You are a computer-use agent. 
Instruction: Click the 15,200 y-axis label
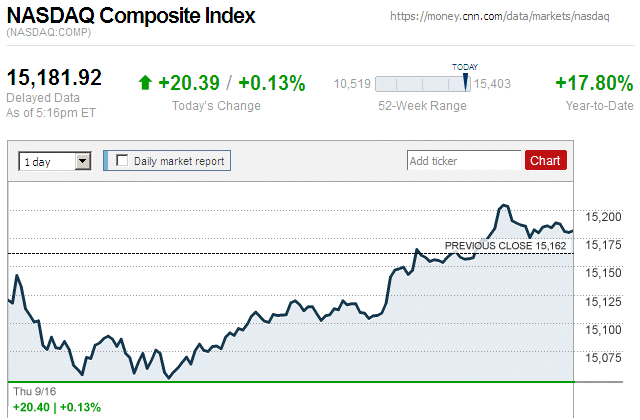coord(604,216)
